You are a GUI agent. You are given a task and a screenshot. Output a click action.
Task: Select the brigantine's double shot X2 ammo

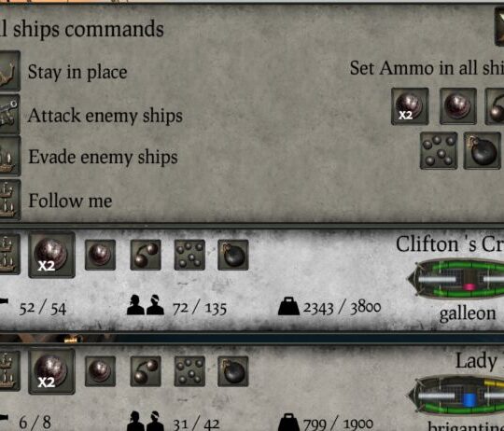pyautogui.click(x=51, y=371)
